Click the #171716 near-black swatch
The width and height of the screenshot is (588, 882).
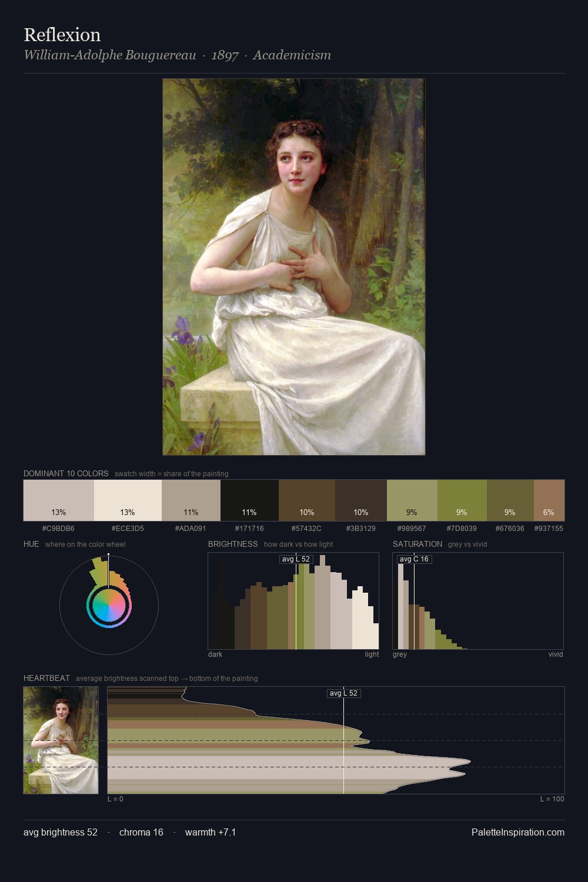pyautogui.click(x=249, y=500)
